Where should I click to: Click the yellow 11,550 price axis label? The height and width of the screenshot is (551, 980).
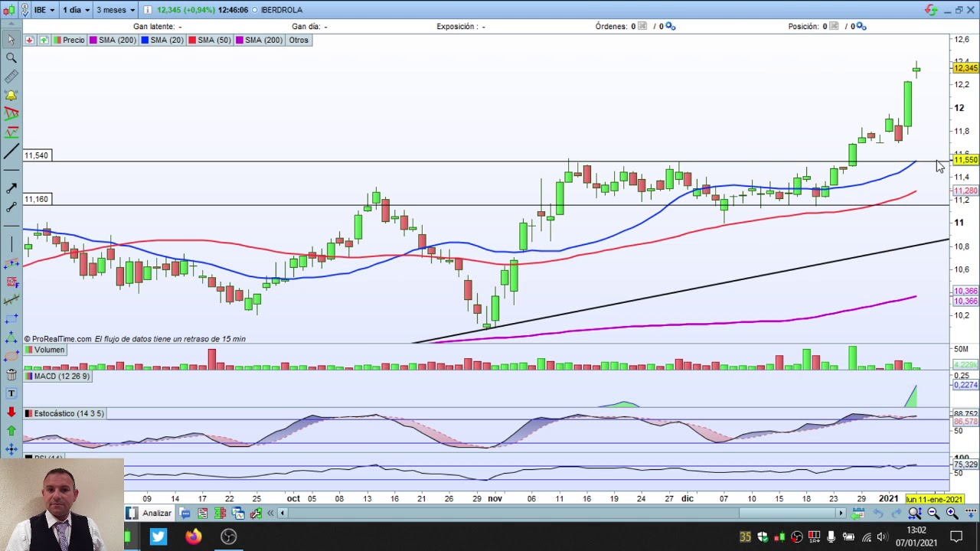tap(965, 160)
